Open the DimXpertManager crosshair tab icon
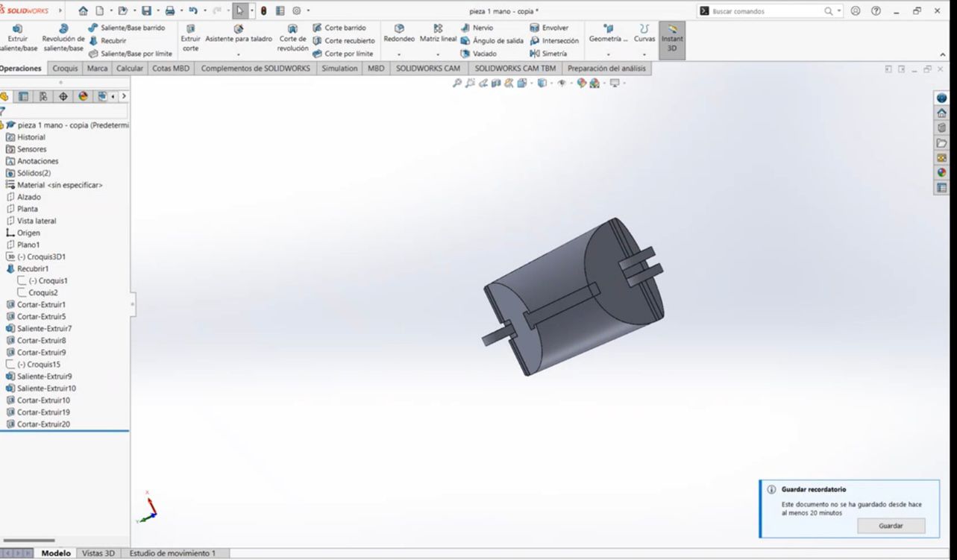 coord(63,96)
